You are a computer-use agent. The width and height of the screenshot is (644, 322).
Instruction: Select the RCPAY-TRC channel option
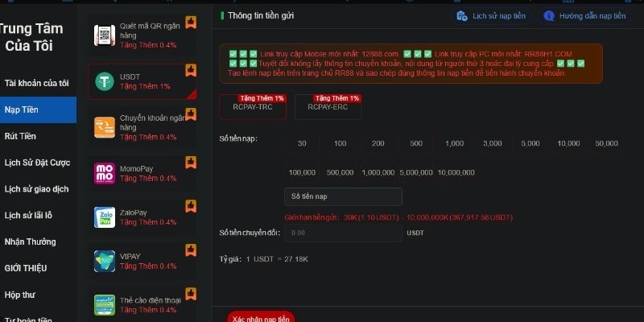point(252,107)
